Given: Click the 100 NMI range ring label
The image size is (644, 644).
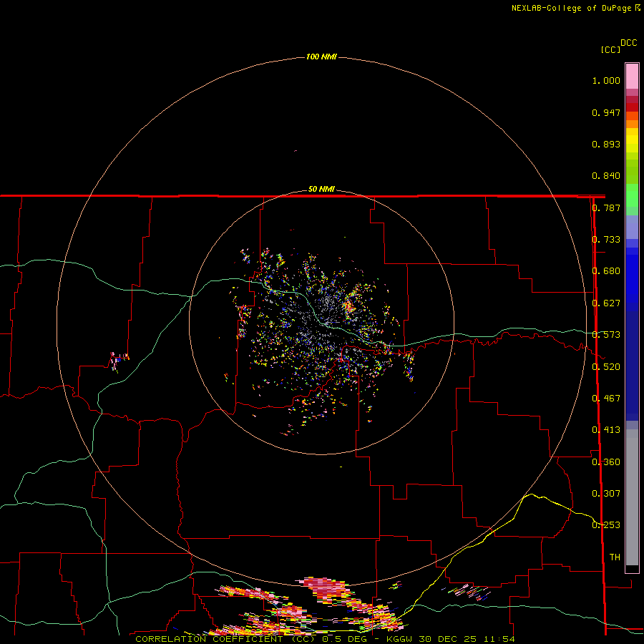Looking at the screenshot, I should [321, 57].
